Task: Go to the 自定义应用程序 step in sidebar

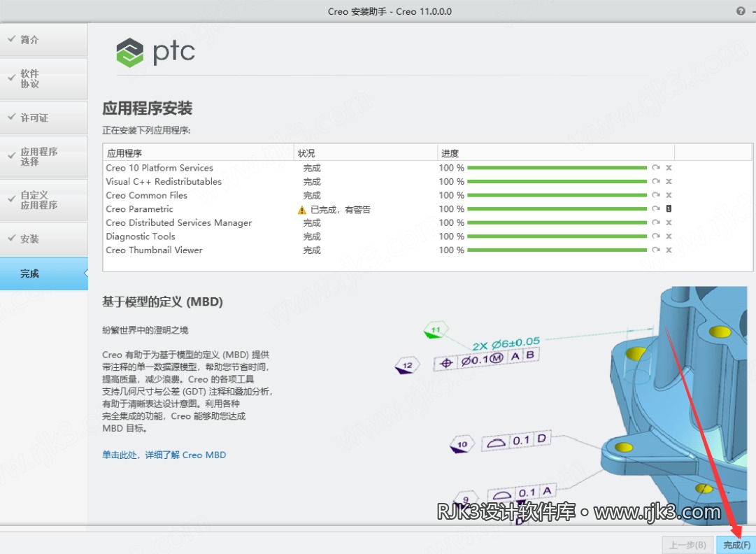Action: [x=44, y=200]
